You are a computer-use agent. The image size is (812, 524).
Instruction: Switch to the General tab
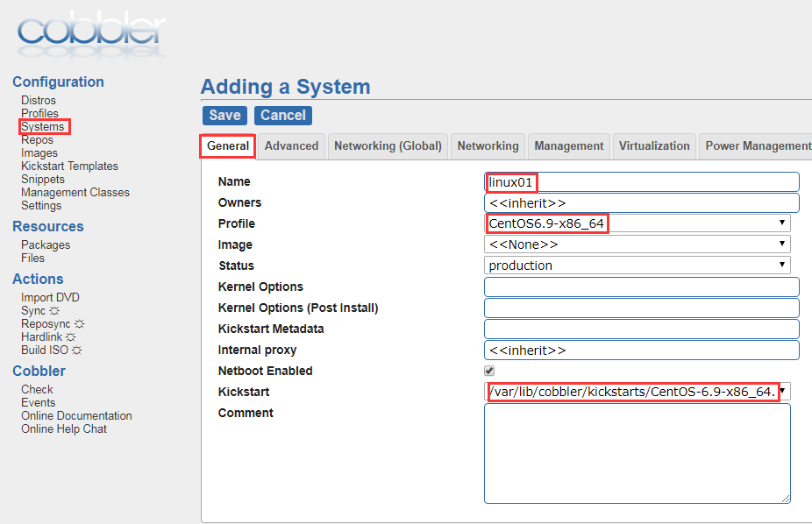point(228,146)
